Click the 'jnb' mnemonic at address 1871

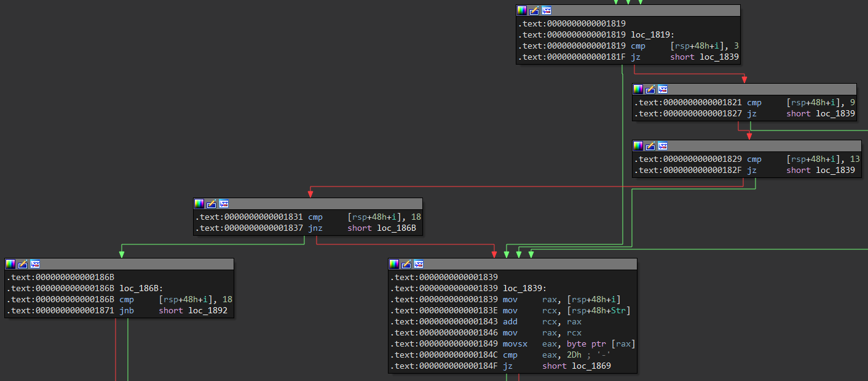[127, 311]
